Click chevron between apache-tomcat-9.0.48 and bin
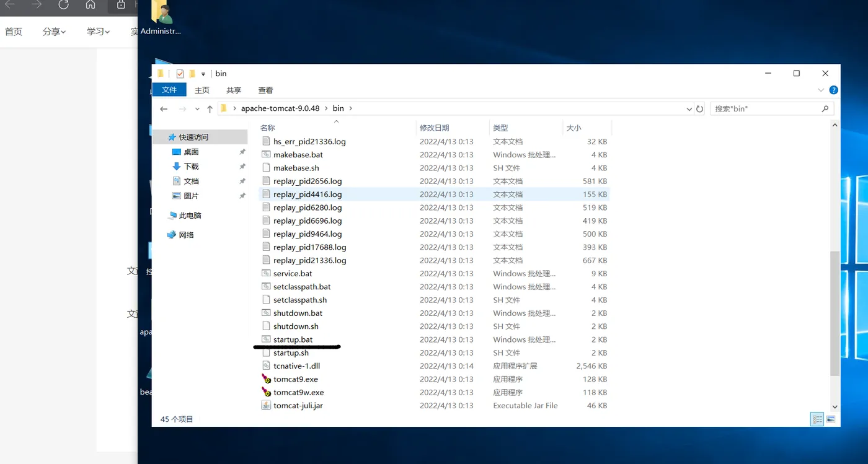 tap(326, 108)
